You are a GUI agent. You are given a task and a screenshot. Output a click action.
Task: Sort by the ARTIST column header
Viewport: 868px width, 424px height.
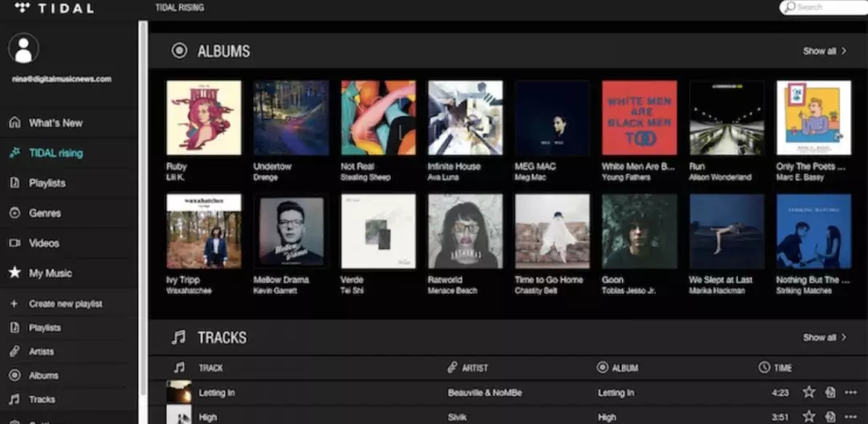[474, 368]
